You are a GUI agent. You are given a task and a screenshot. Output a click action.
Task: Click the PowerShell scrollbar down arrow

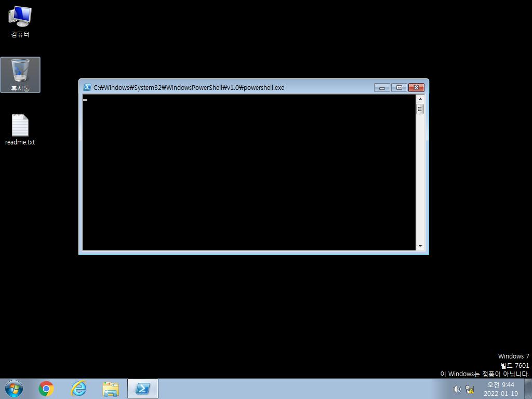pyautogui.click(x=420, y=246)
